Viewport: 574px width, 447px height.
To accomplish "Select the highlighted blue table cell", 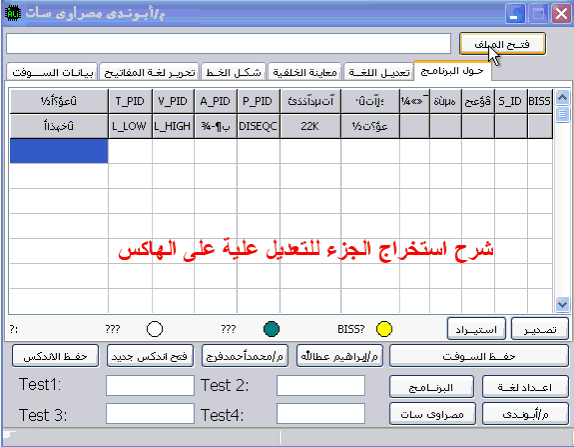I will [59, 151].
